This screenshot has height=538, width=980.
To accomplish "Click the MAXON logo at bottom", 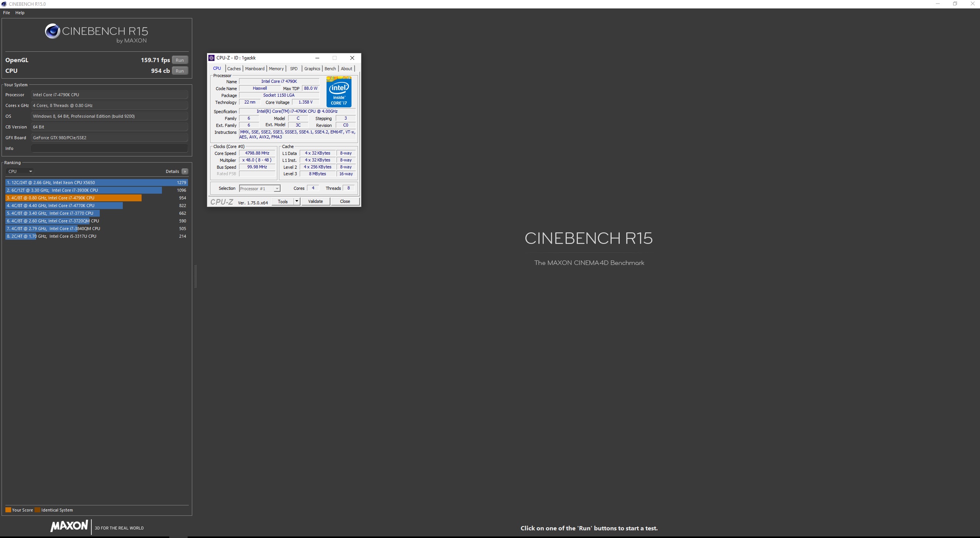I will click(69, 526).
